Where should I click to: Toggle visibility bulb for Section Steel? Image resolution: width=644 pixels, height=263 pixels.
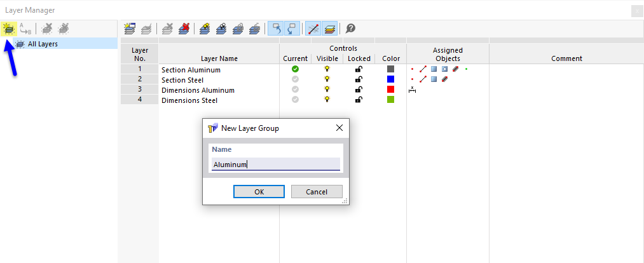pos(327,79)
